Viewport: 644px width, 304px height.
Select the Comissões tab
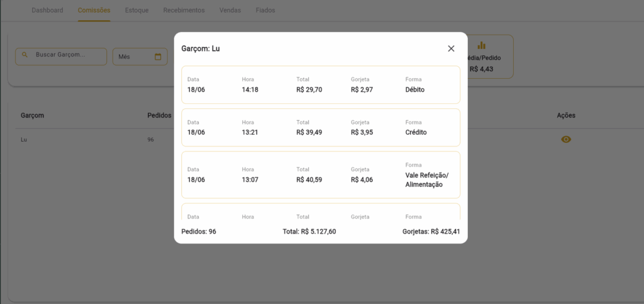(x=94, y=10)
